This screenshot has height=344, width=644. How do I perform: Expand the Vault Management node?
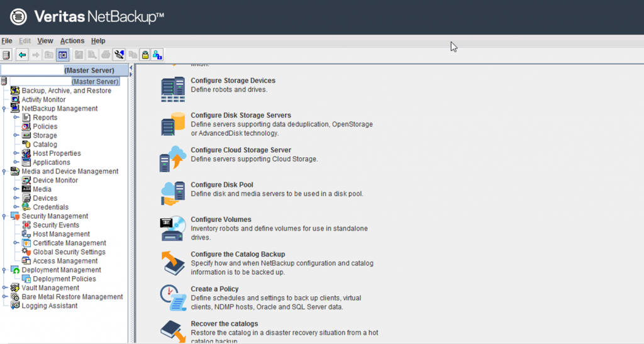tap(4, 288)
